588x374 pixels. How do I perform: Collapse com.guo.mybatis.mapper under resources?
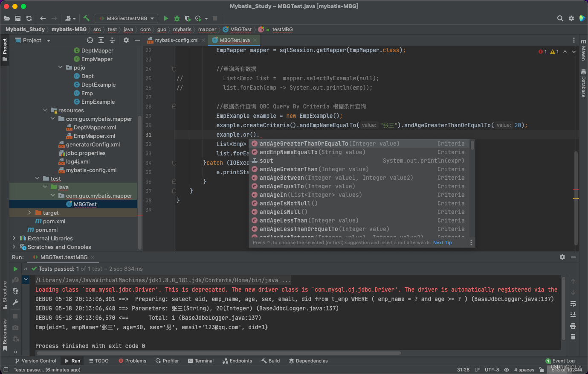[x=52, y=119]
